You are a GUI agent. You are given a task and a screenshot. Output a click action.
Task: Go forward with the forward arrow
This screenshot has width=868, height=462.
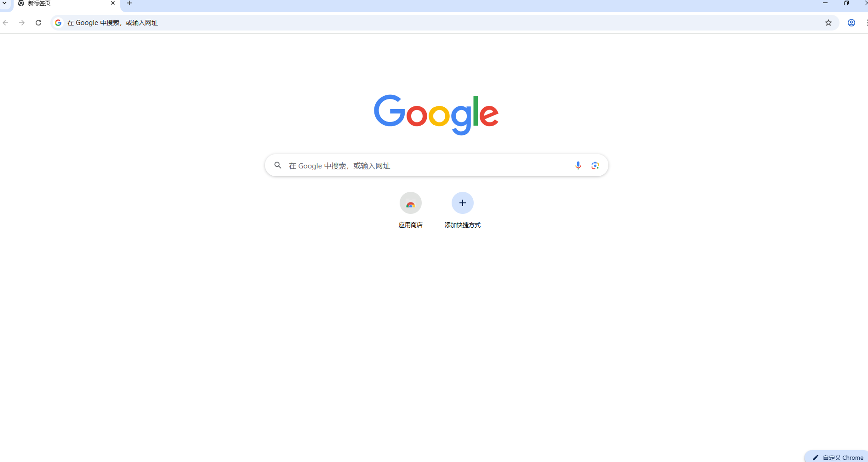tap(22, 23)
